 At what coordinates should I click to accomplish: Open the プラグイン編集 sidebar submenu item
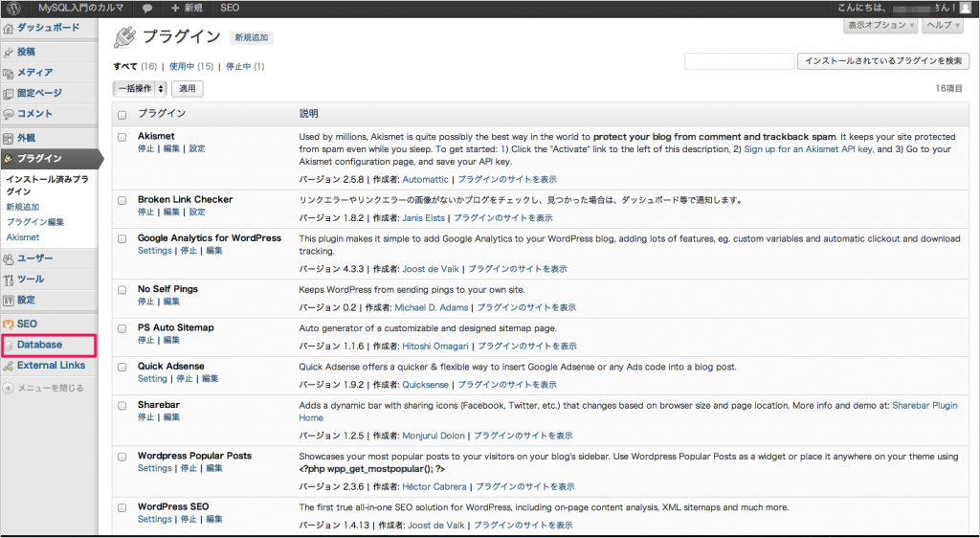(x=35, y=222)
